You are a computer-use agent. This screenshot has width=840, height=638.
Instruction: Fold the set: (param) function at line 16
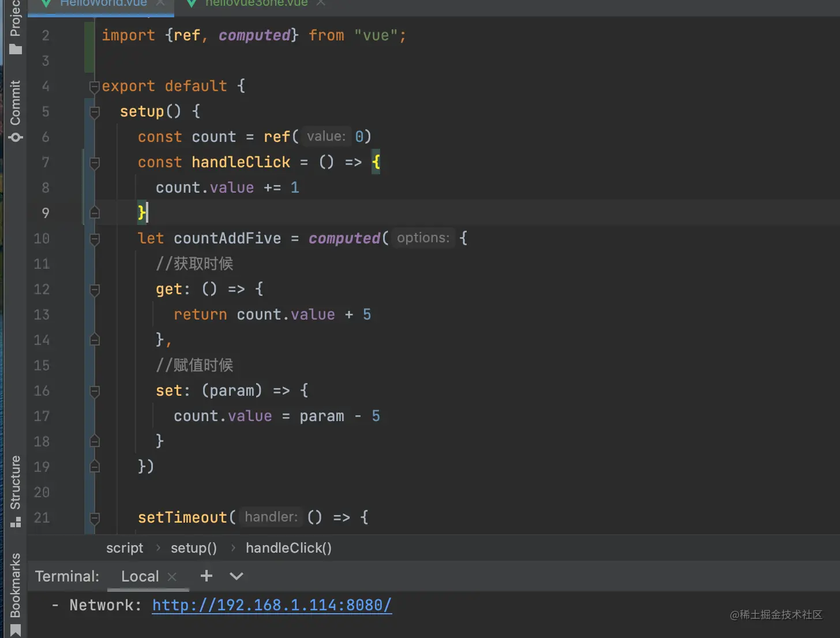click(x=95, y=391)
